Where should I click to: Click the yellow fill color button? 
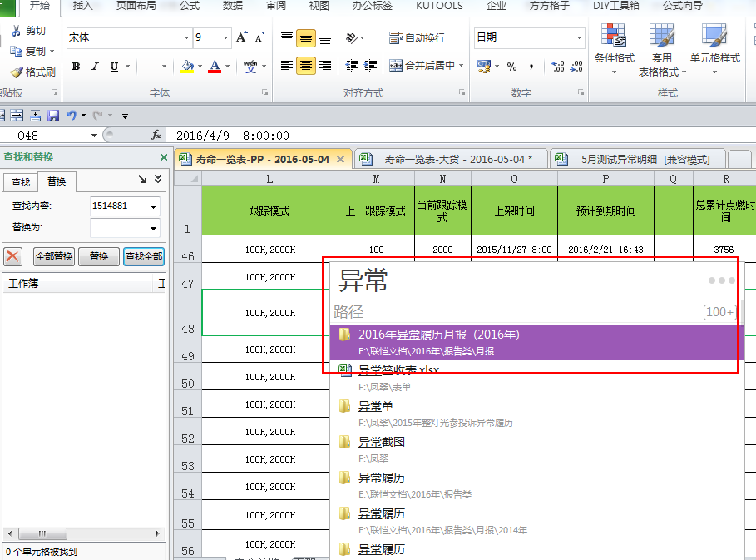[x=188, y=67]
